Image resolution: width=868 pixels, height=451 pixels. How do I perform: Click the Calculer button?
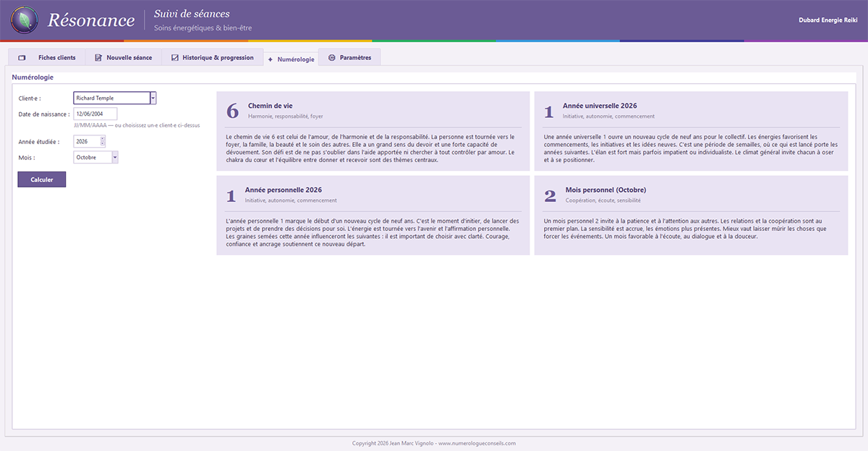pyautogui.click(x=42, y=180)
